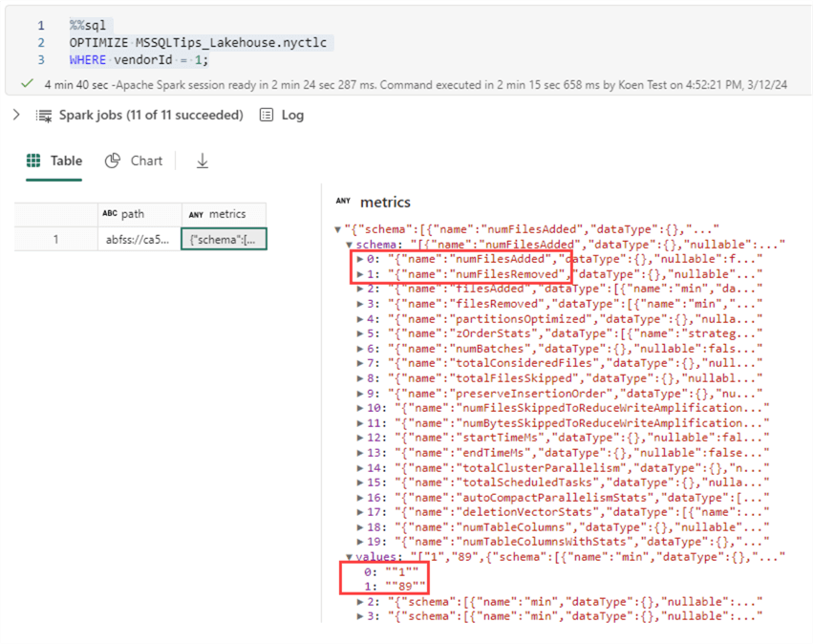Select the {"schema":[... metrics cell
813x644 pixels.
224,240
